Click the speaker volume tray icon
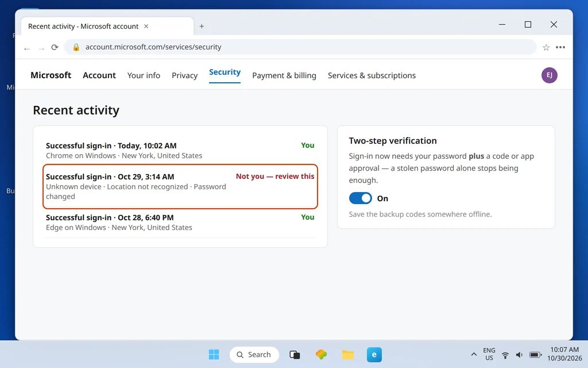 [x=519, y=355]
